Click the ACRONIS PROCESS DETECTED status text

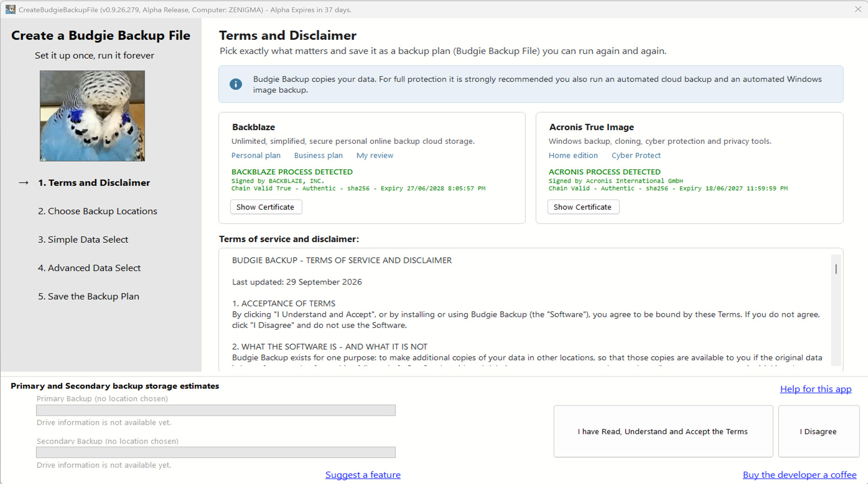pos(604,172)
